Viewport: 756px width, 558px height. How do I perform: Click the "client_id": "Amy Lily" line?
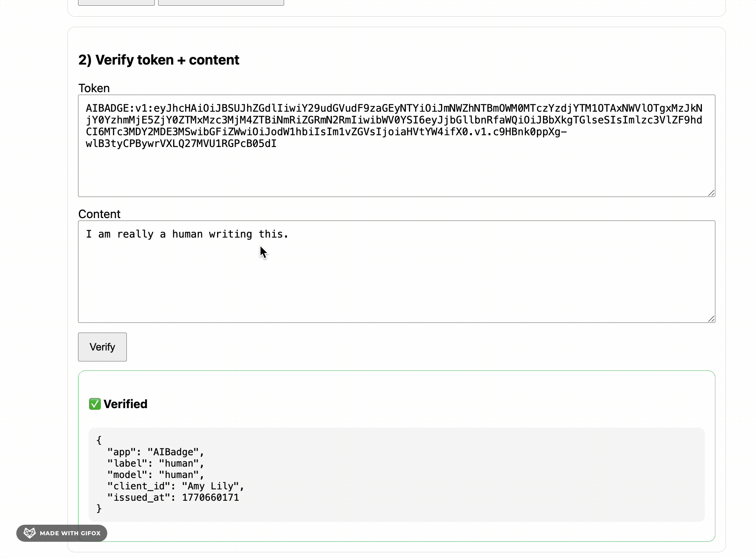[x=176, y=486]
